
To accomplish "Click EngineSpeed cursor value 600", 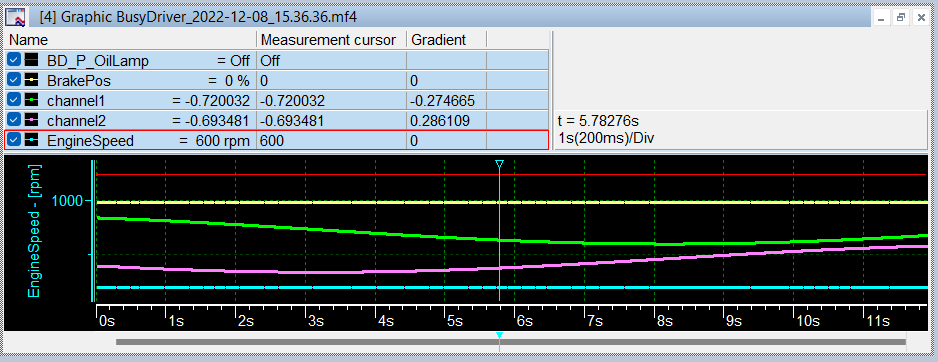I will click(x=272, y=141).
